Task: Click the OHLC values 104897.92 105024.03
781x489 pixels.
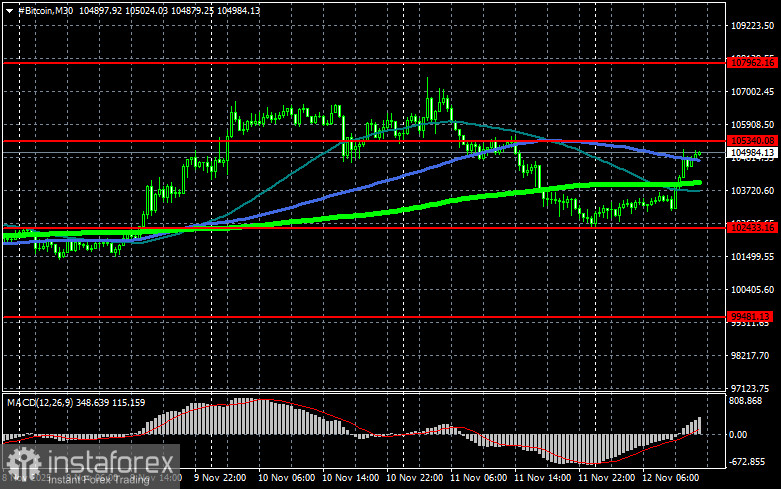Action: pyautogui.click(x=124, y=10)
